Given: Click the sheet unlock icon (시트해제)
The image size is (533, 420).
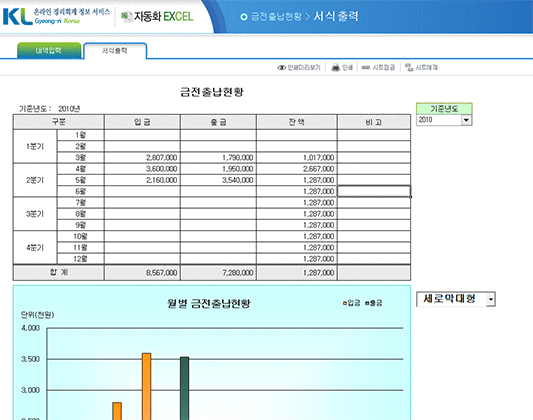Looking at the screenshot, I should [409, 67].
